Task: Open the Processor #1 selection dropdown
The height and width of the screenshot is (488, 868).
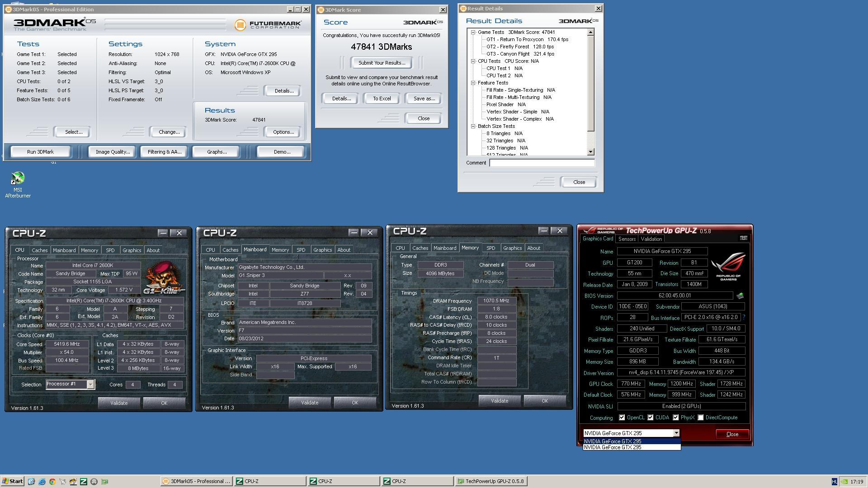Action: tap(90, 385)
